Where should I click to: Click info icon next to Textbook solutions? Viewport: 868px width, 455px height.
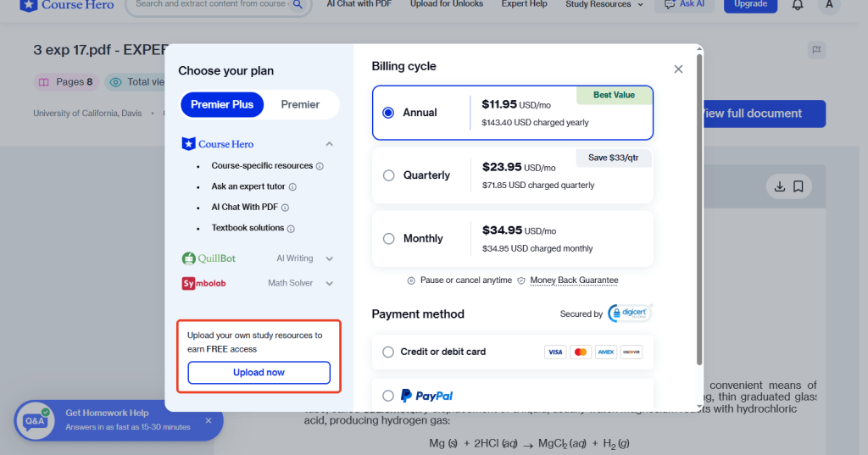[x=291, y=229]
